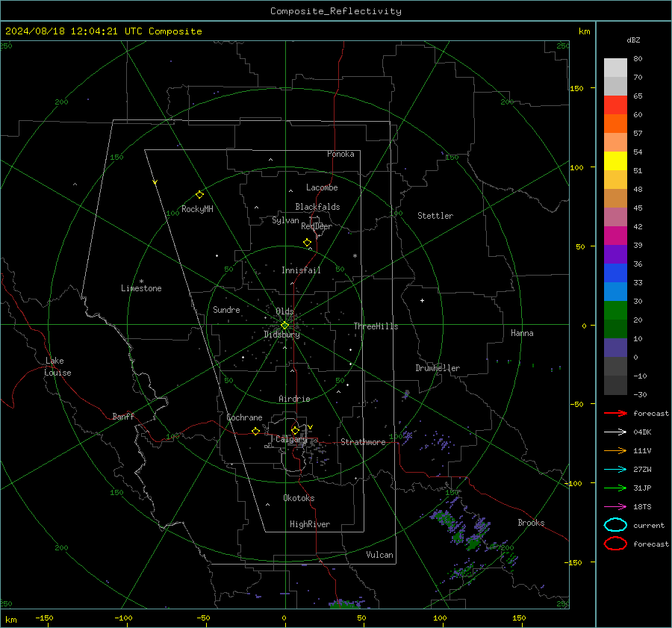Select the red forecast ellipse legend icon
672x628 pixels.
click(x=615, y=544)
